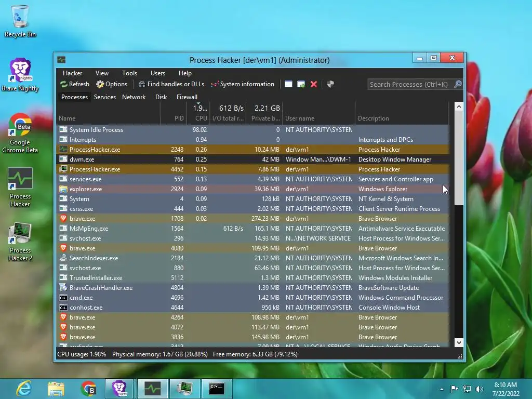Open Internet Explorer from taskbar
The width and height of the screenshot is (532, 399).
(24, 389)
